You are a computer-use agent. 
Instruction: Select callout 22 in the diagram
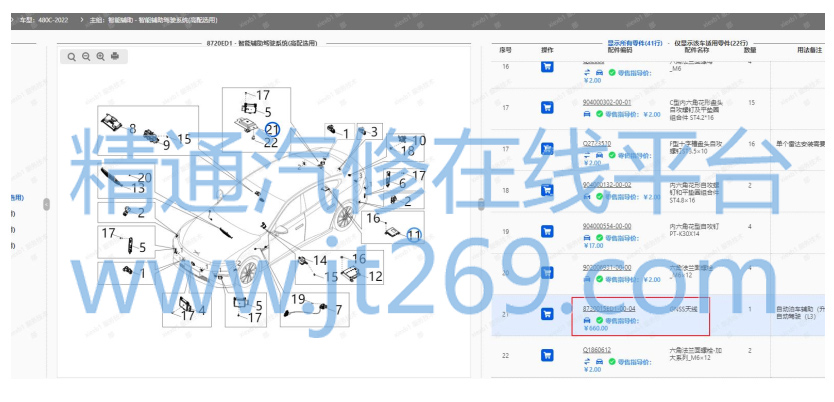point(271,142)
